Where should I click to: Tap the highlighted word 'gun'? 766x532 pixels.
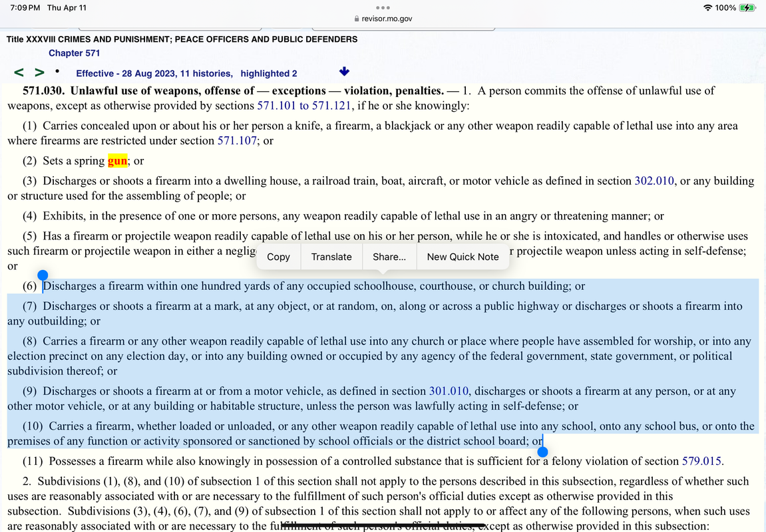coord(117,161)
